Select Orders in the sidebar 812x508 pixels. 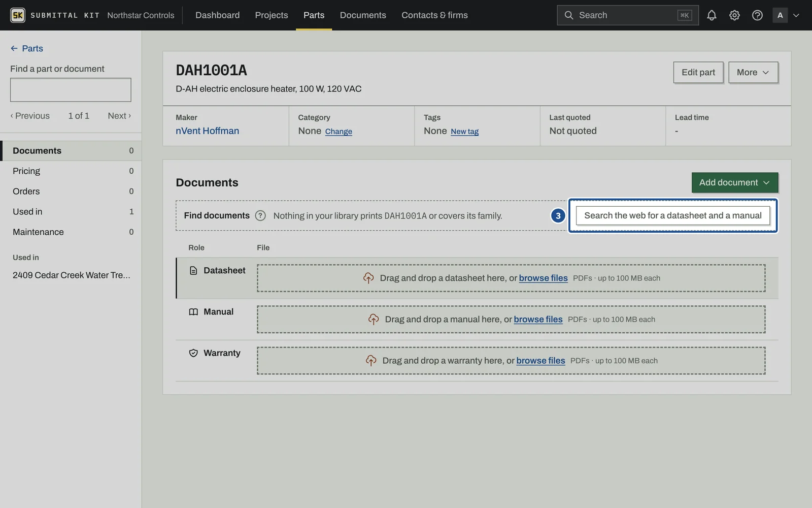pyautogui.click(x=71, y=192)
